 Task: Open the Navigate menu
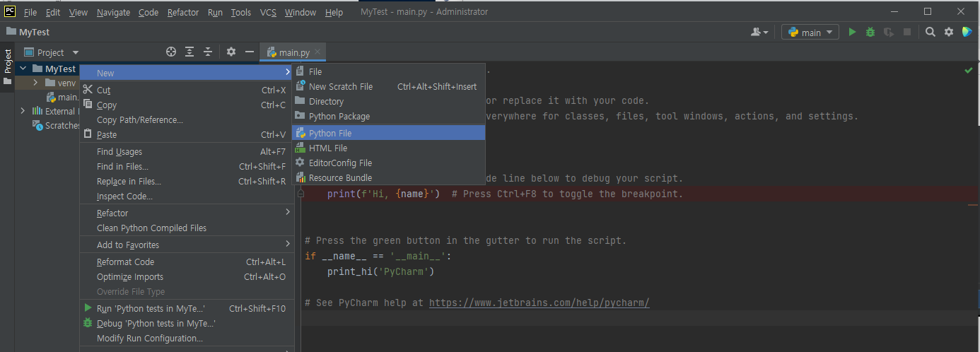point(113,12)
